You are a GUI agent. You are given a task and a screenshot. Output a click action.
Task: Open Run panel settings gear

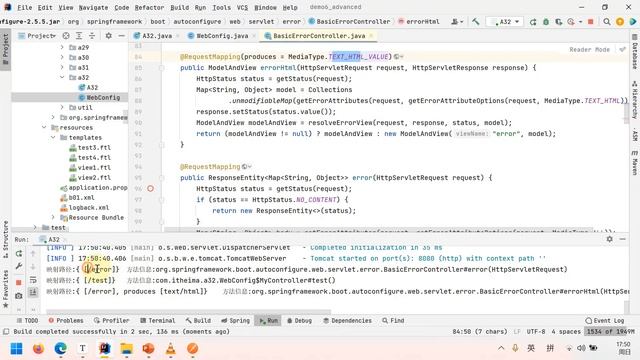click(609, 239)
